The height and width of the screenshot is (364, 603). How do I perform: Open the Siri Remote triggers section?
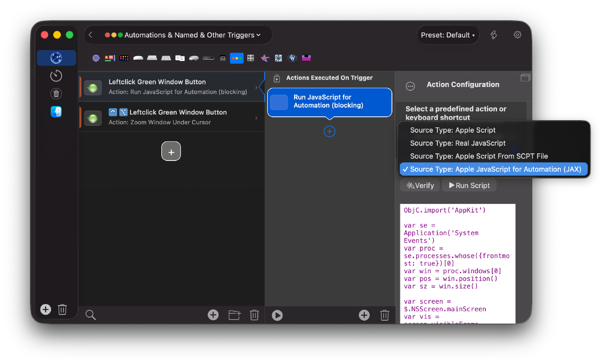(208, 58)
